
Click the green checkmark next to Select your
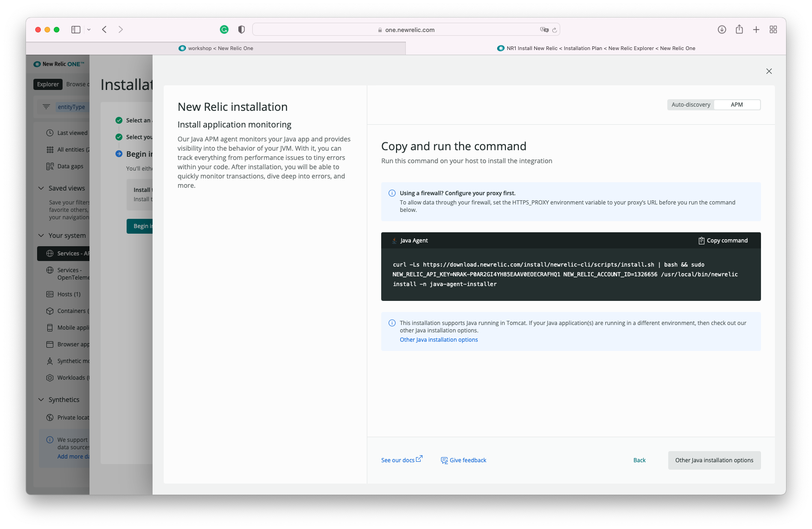click(119, 137)
